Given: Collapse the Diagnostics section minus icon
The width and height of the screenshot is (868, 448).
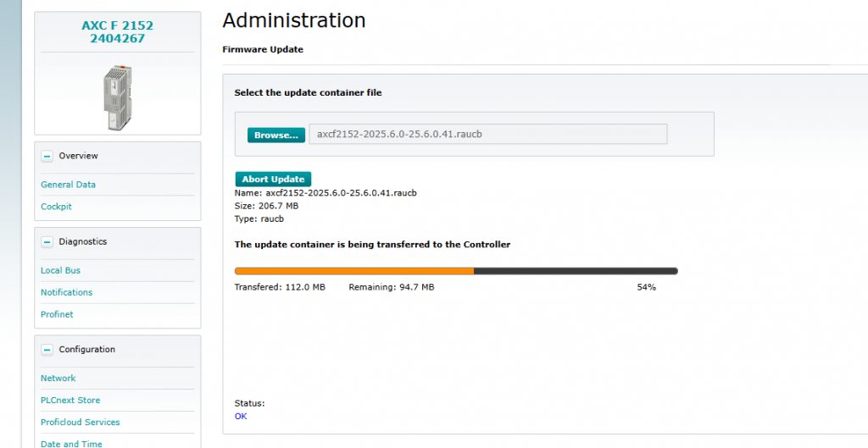Looking at the screenshot, I should pos(47,241).
